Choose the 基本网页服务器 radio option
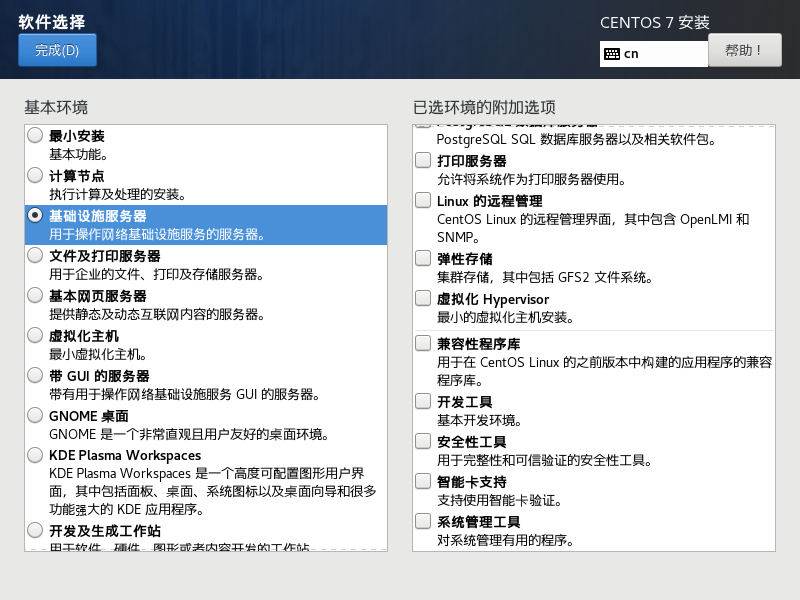 [35, 295]
